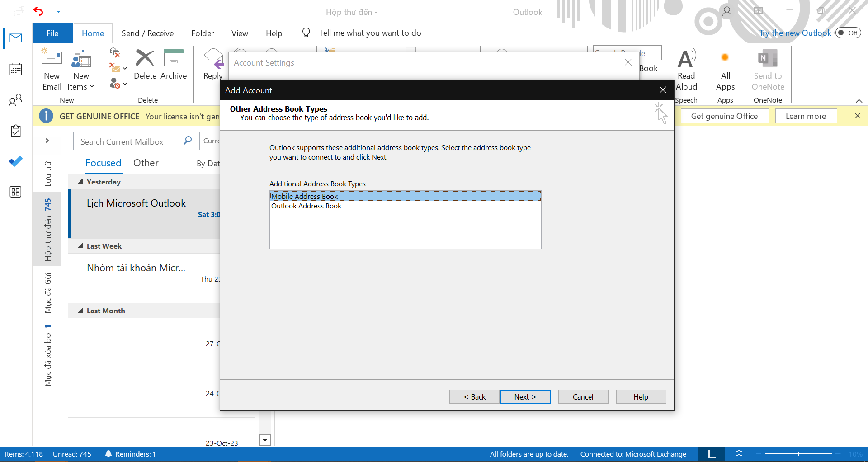Delete the selected message

coord(145,65)
